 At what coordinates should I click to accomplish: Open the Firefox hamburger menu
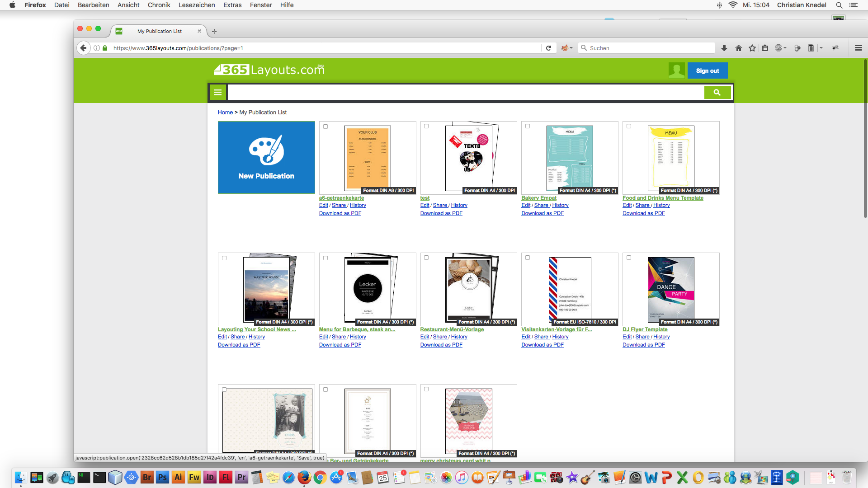coord(859,48)
